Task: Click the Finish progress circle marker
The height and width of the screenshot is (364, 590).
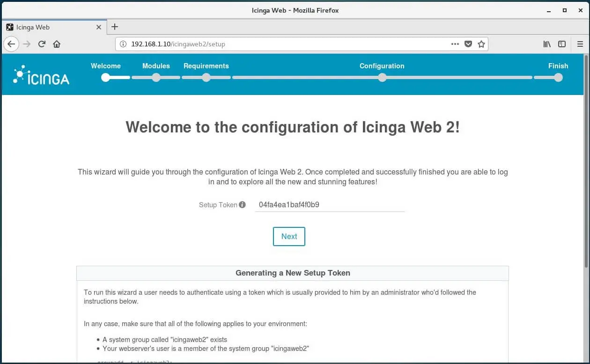Action: click(558, 78)
